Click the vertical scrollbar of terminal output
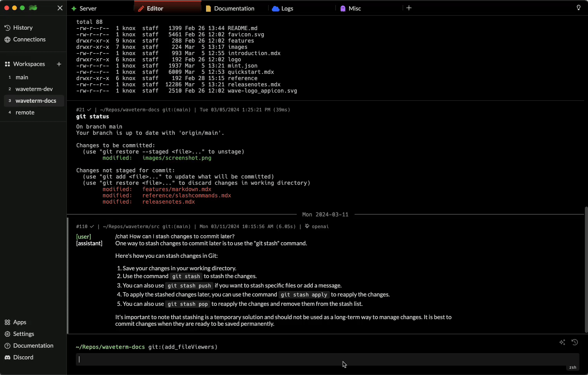The image size is (588, 375). (586, 270)
